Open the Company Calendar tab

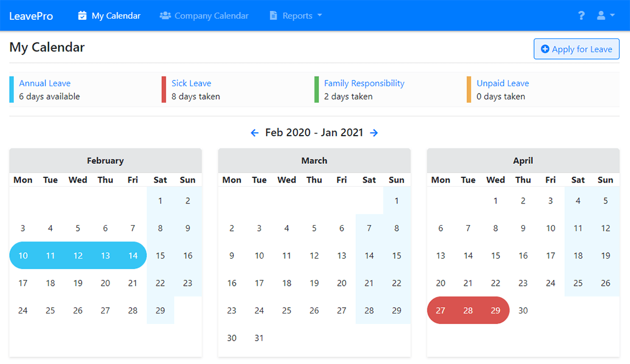tap(204, 16)
